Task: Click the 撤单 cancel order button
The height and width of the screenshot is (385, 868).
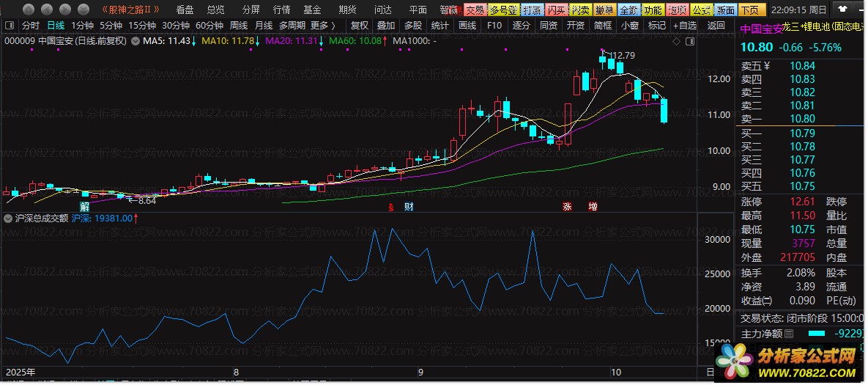Action: pyautogui.click(x=604, y=10)
